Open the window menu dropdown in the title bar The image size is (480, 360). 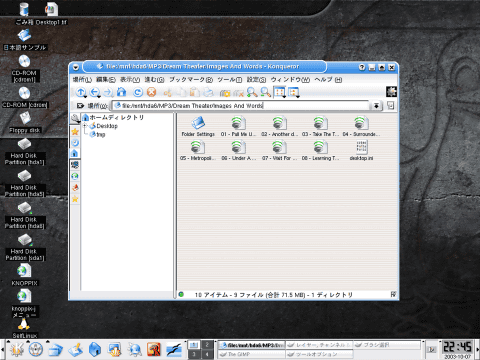point(76,67)
